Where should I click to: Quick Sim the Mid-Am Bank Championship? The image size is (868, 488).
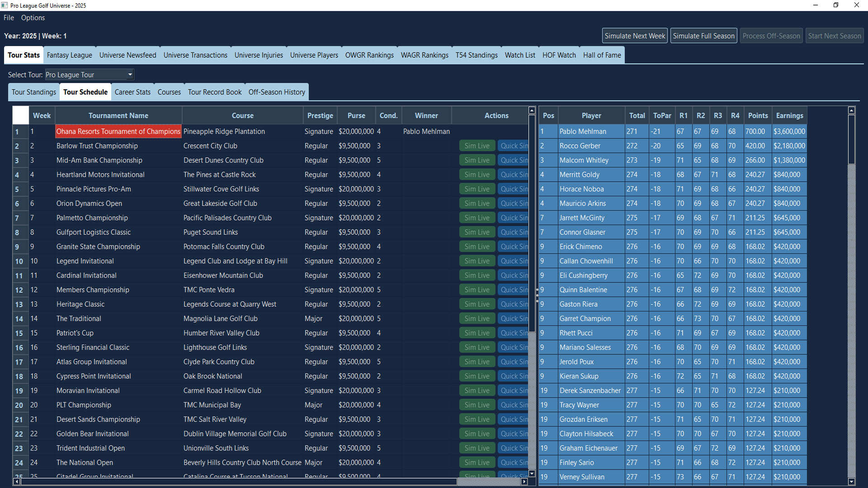513,160
